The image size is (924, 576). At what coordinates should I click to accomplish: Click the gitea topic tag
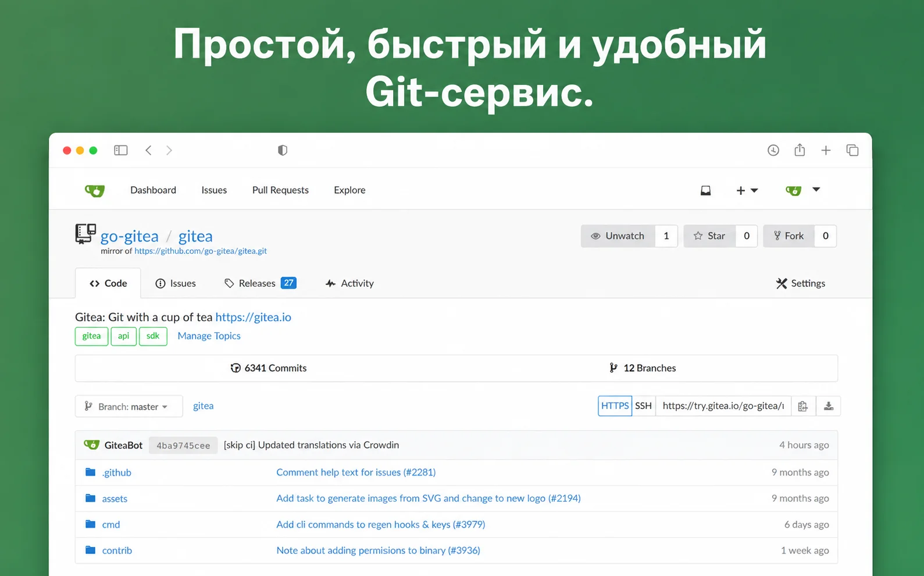tap(91, 336)
